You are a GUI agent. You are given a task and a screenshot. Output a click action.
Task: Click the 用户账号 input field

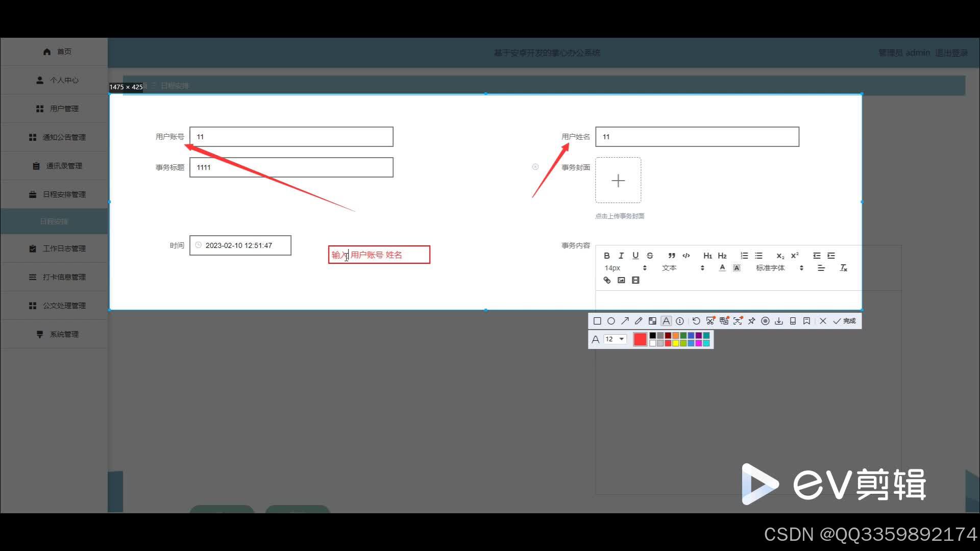click(291, 137)
